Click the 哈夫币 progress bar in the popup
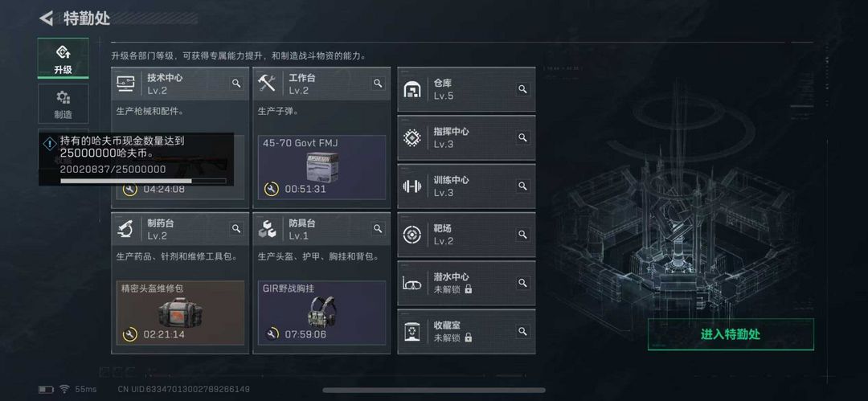The image size is (868, 401). pos(143,181)
